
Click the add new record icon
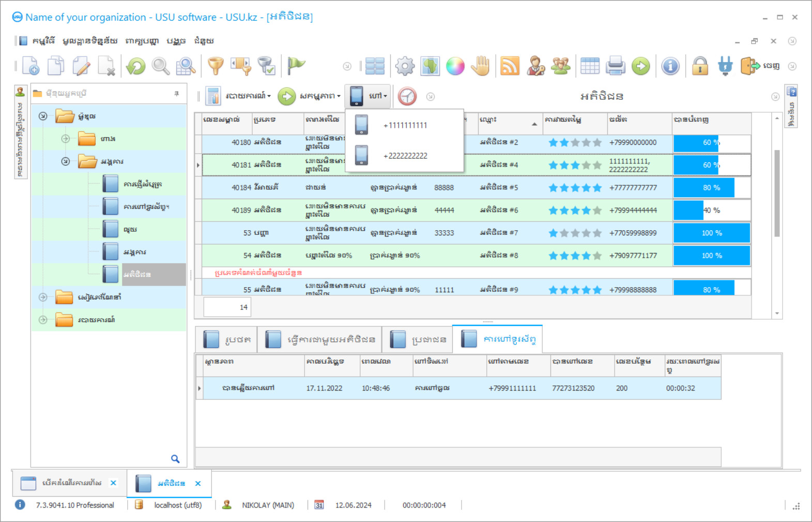click(30, 66)
